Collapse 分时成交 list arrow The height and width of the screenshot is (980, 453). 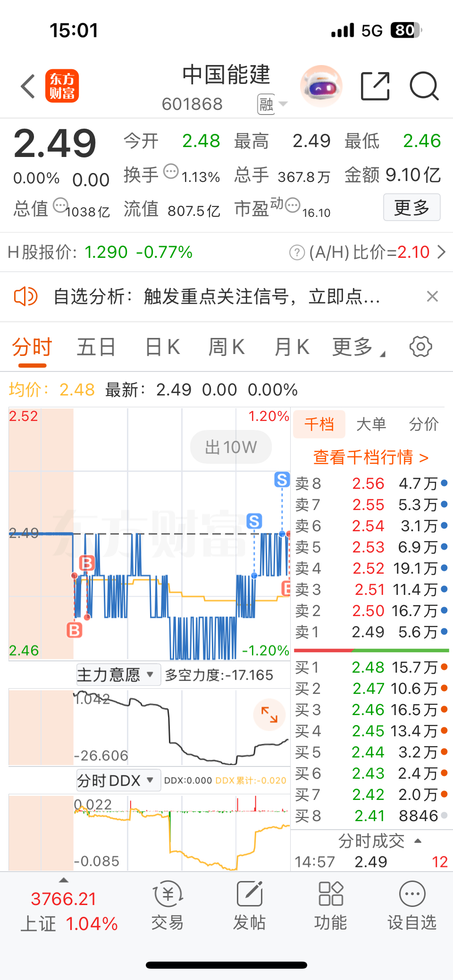click(418, 841)
